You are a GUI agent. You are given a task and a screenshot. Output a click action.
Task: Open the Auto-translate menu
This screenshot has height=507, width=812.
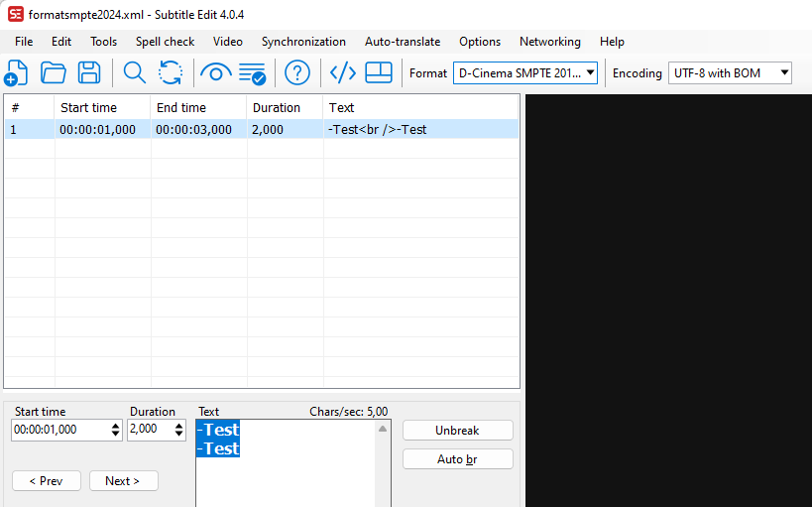402,42
